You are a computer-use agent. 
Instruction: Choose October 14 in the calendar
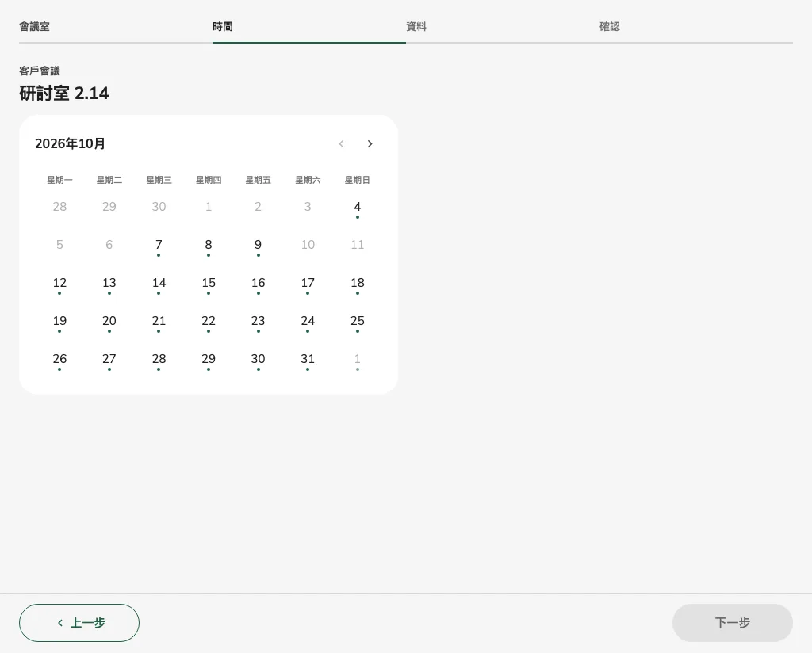[159, 283]
